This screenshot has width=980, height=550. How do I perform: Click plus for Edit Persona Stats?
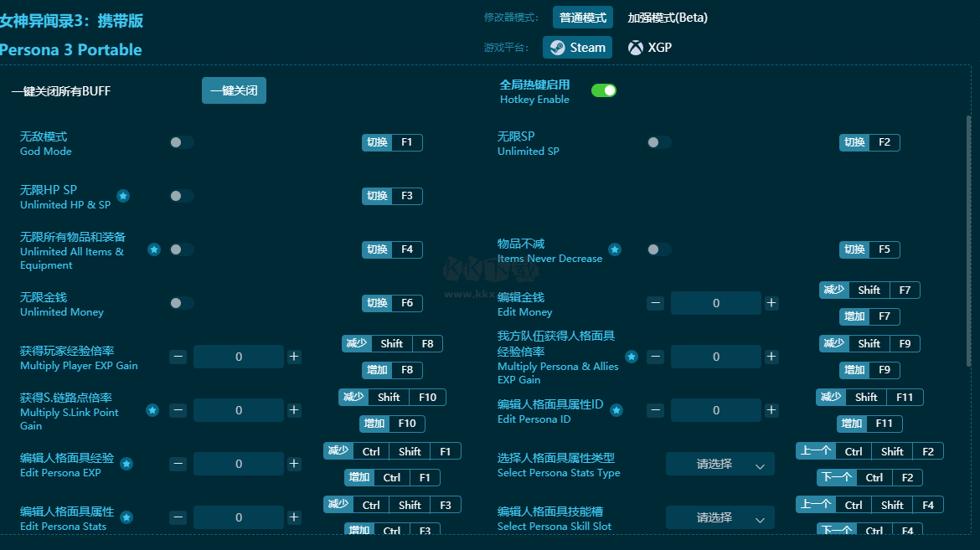[x=294, y=517]
